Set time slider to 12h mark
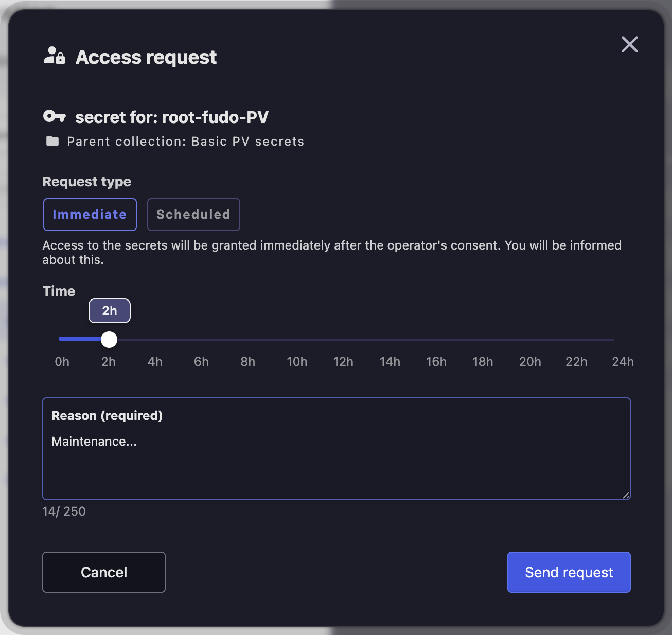The width and height of the screenshot is (672, 635). (343, 340)
